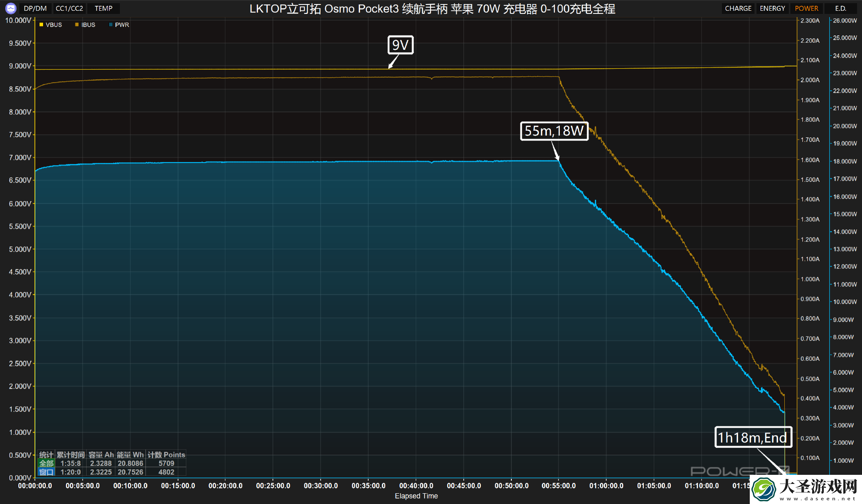Toggle the PWR legend series
862x504 pixels.
coord(119,25)
